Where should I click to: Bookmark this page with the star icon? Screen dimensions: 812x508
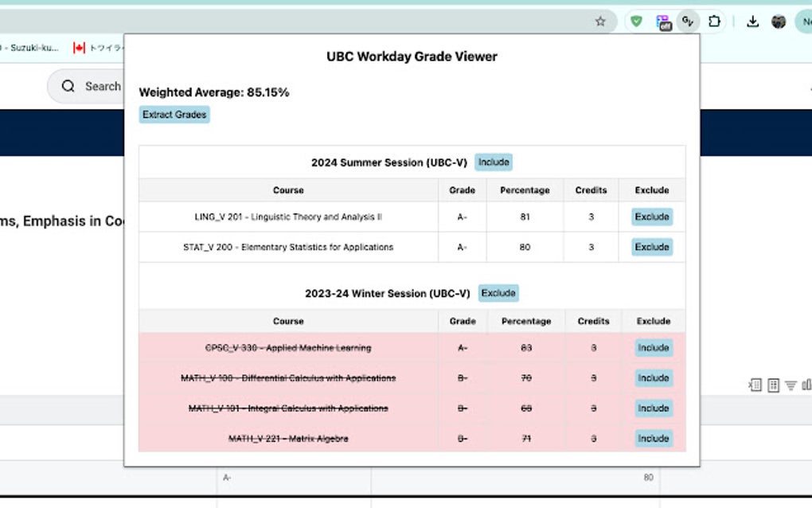[601, 21]
